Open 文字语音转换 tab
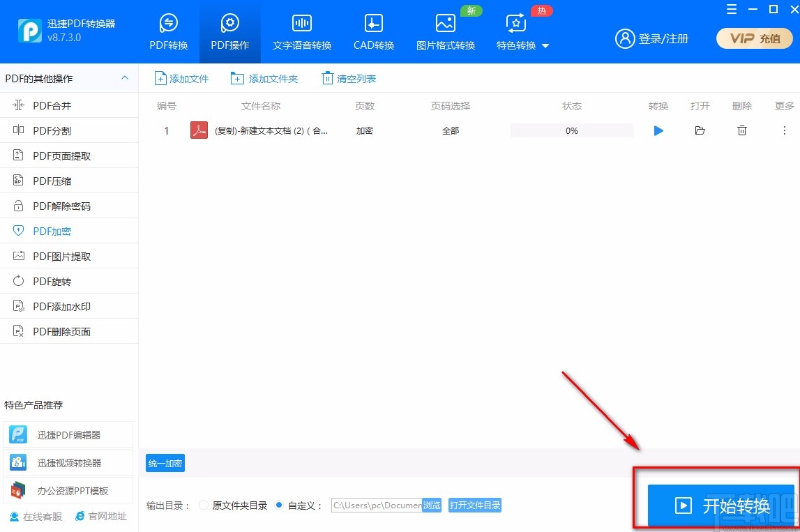800x532 pixels. pos(302,32)
